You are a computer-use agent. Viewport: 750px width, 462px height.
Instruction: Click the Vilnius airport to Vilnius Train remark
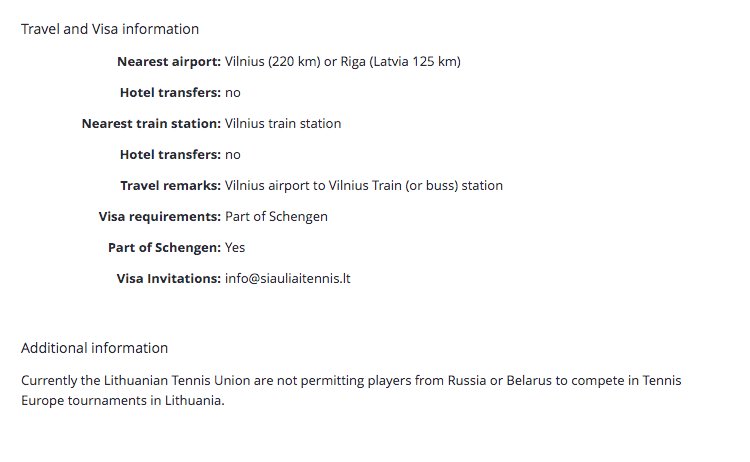364,186
